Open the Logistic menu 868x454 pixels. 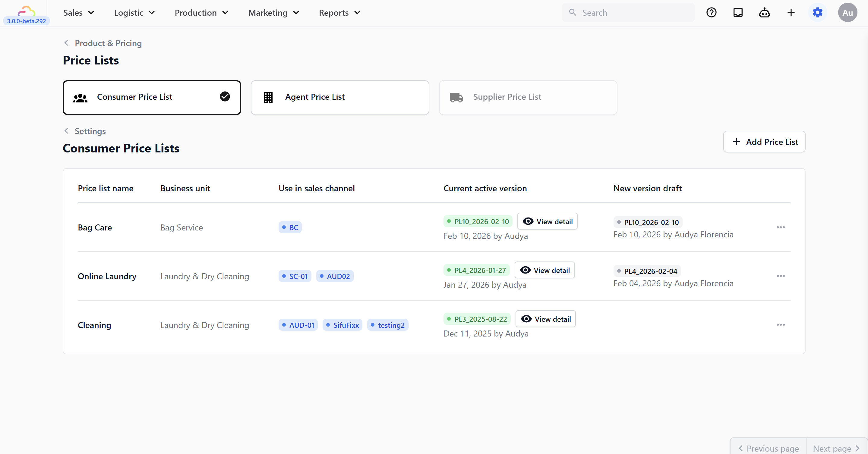tap(134, 13)
